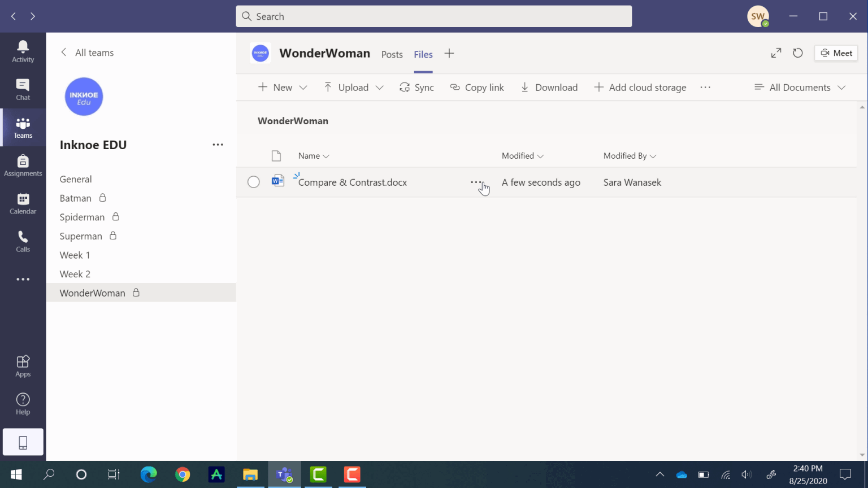Go back to All teams

click(x=87, y=53)
